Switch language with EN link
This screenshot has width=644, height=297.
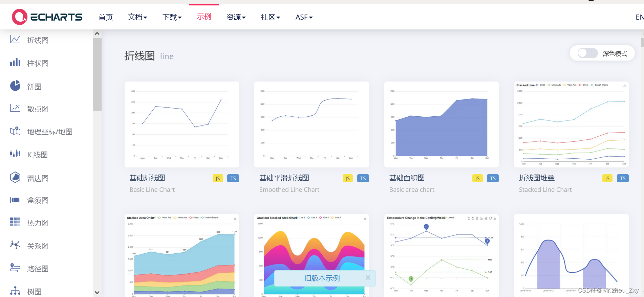click(640, 17)
